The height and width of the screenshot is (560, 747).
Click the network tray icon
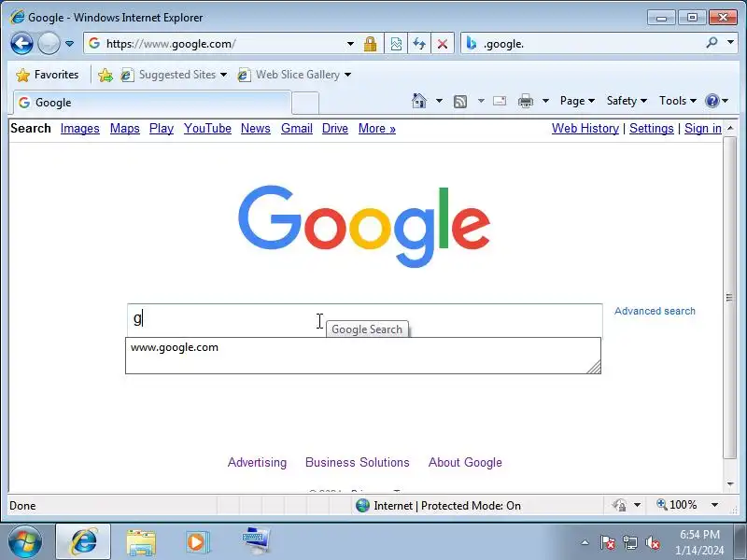(629, 543)
